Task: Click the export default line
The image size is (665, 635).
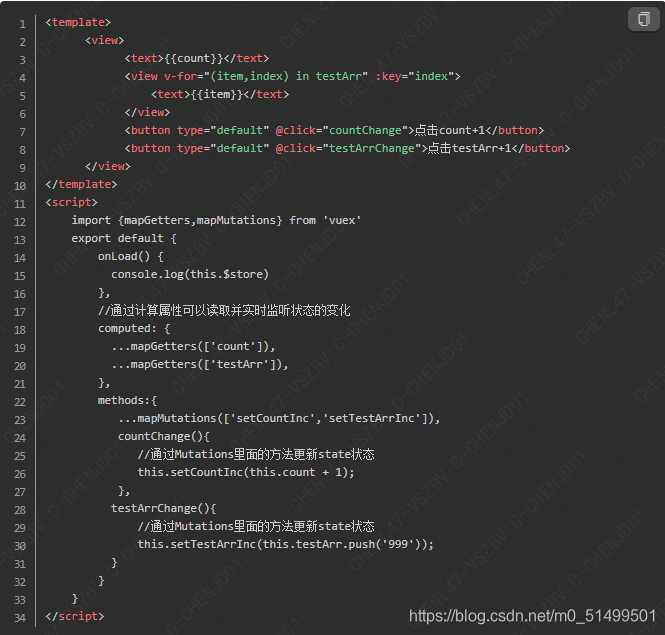Action: 124,238
